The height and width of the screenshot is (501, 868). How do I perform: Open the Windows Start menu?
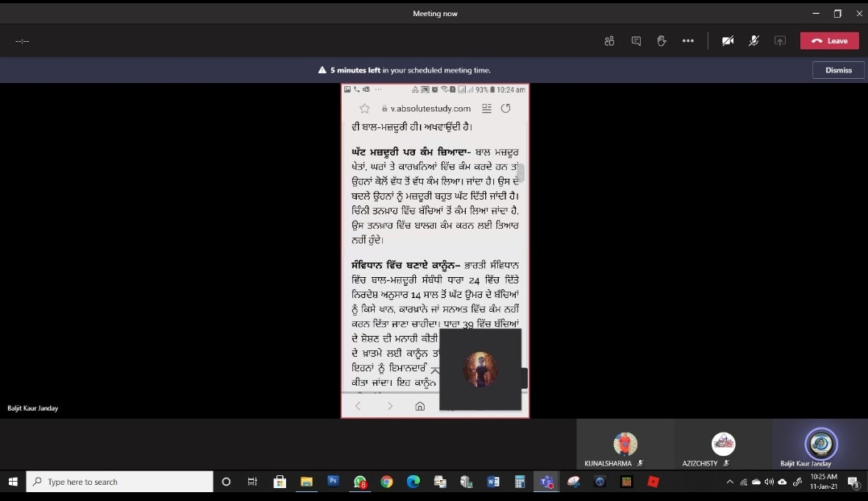13,482
